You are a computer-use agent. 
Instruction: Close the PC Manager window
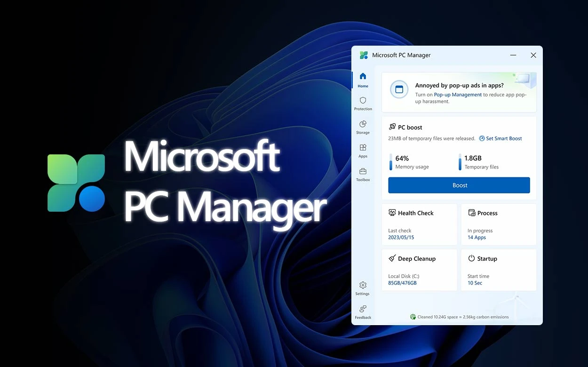pos(533,55)
